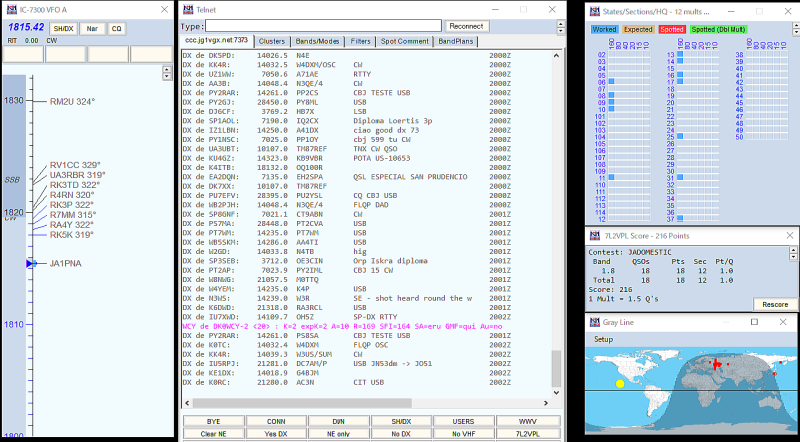800x442 pixels.
Task: Open the Setup menu in Gray Line
Action: coord(604,339)
